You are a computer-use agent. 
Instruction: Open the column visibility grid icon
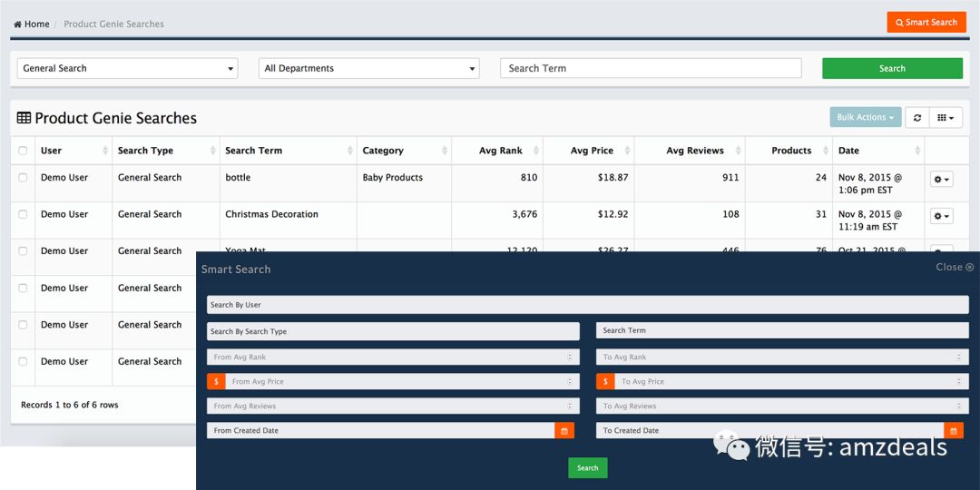(x=946, y=117)
